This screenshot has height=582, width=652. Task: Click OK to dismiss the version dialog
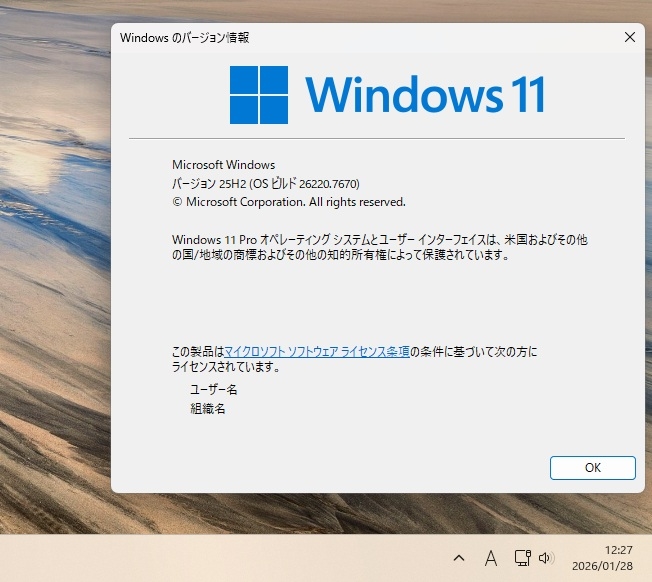tap(593, 468)
